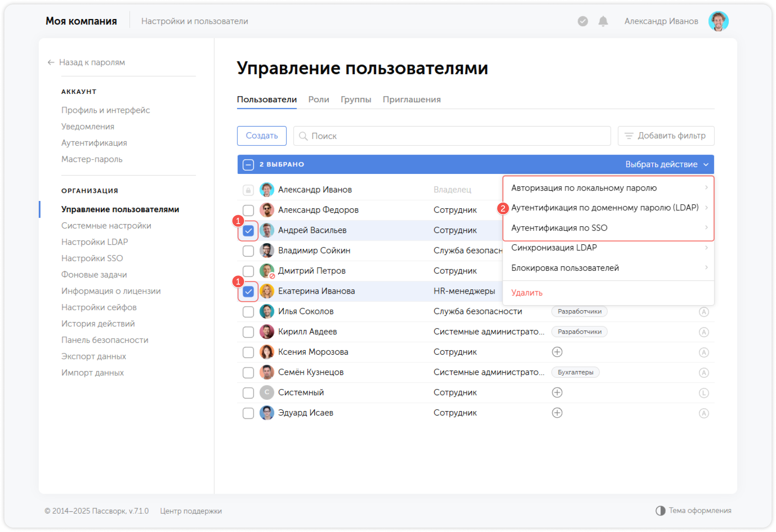This screenshot has height=532, width=776.
Task: Choose 'Удалить' from the action menu
Action: pos(527,293)
